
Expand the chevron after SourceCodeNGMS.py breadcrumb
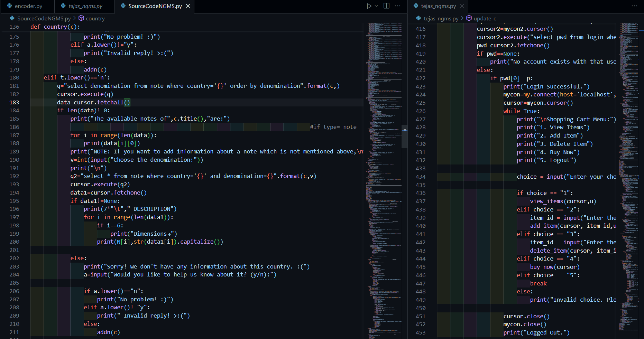[74, 18]
